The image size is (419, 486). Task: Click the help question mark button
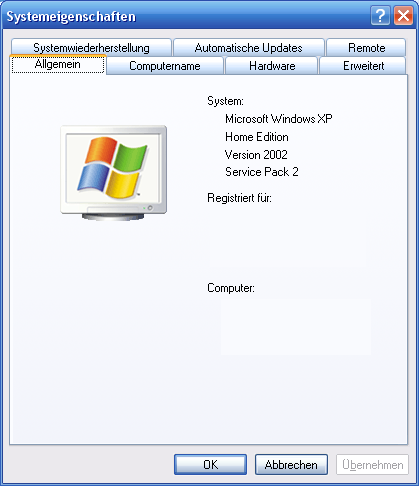pos(380,16)
